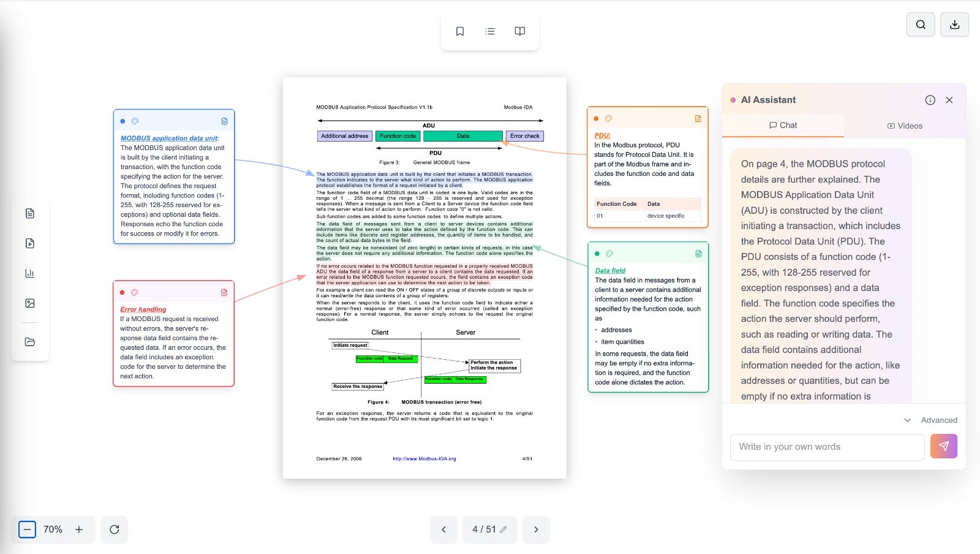Viewport: 980px width, 554px height.
Task: Go to the previous page
Action: 444,529
